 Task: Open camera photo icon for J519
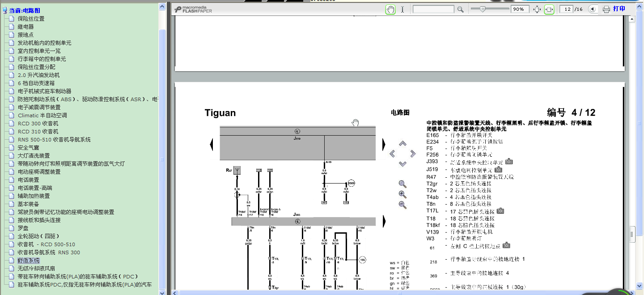(498, 169)
